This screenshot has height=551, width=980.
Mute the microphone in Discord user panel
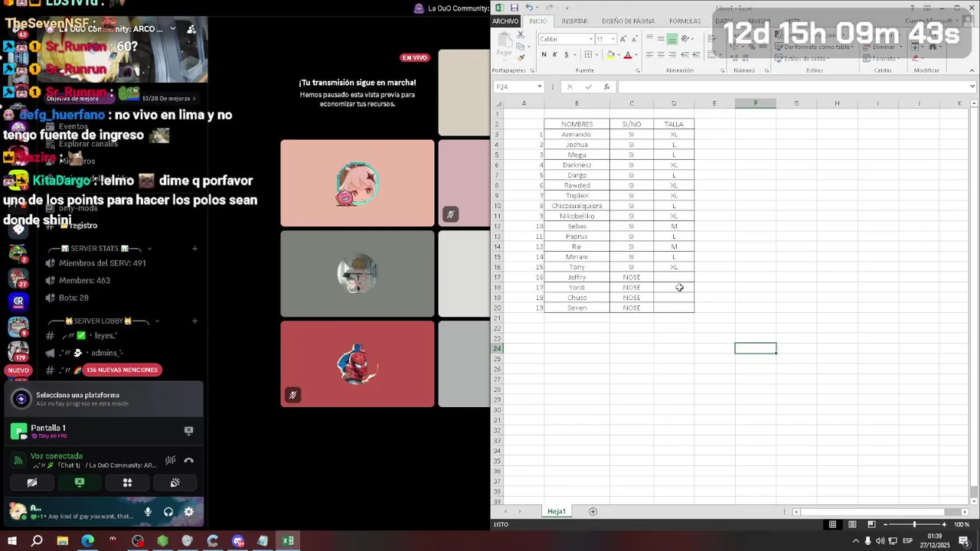pos(148,512)
